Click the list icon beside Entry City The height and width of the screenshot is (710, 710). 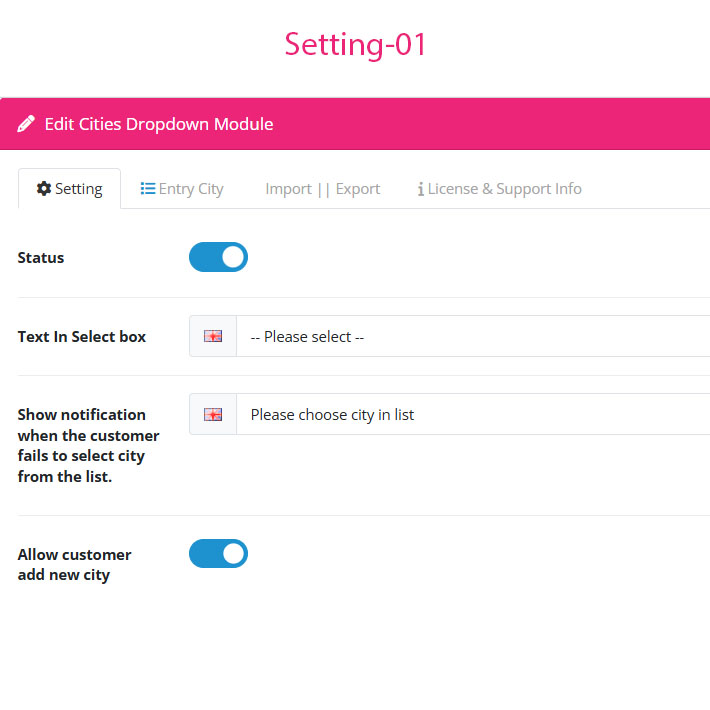(148, 188)
